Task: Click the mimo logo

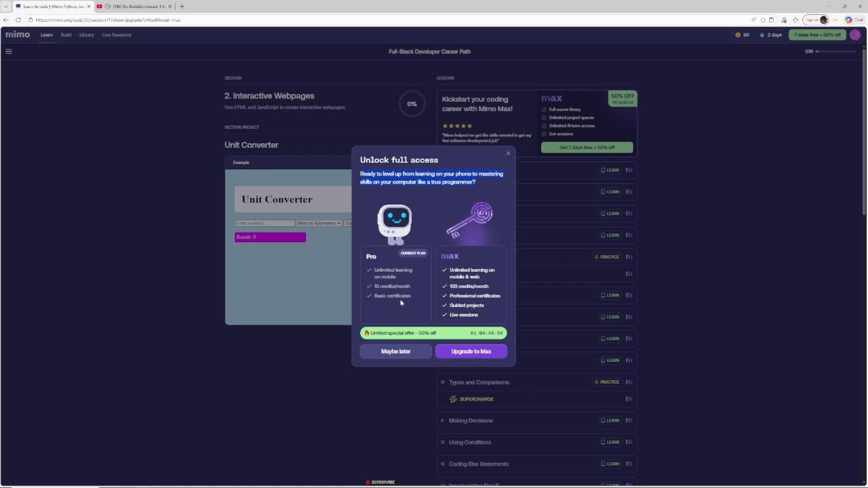Action: pyautogui.click(x=18, y=35)
